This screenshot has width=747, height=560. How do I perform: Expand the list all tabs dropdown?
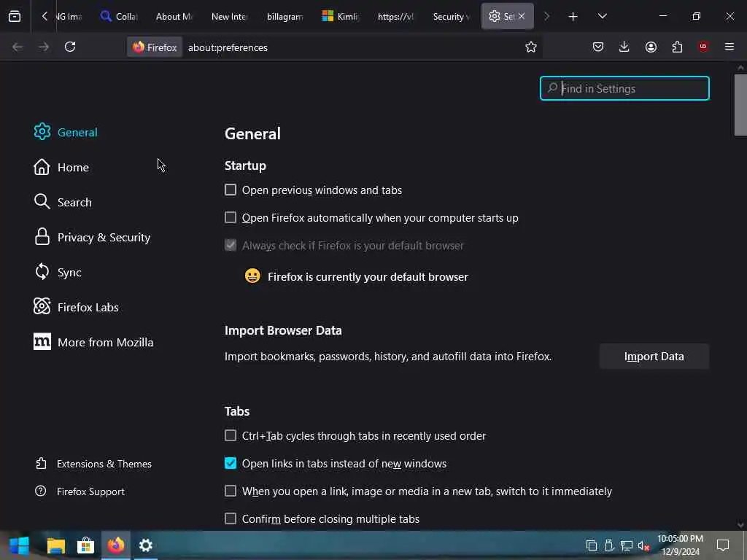coord(602,17)
